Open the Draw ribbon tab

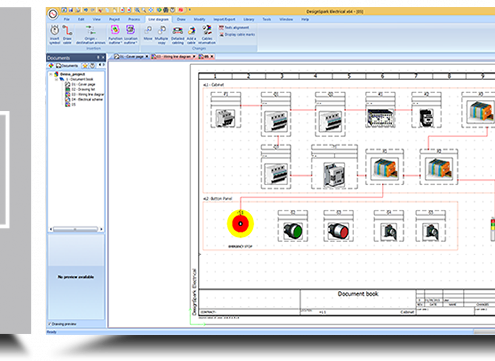(181, 19)
